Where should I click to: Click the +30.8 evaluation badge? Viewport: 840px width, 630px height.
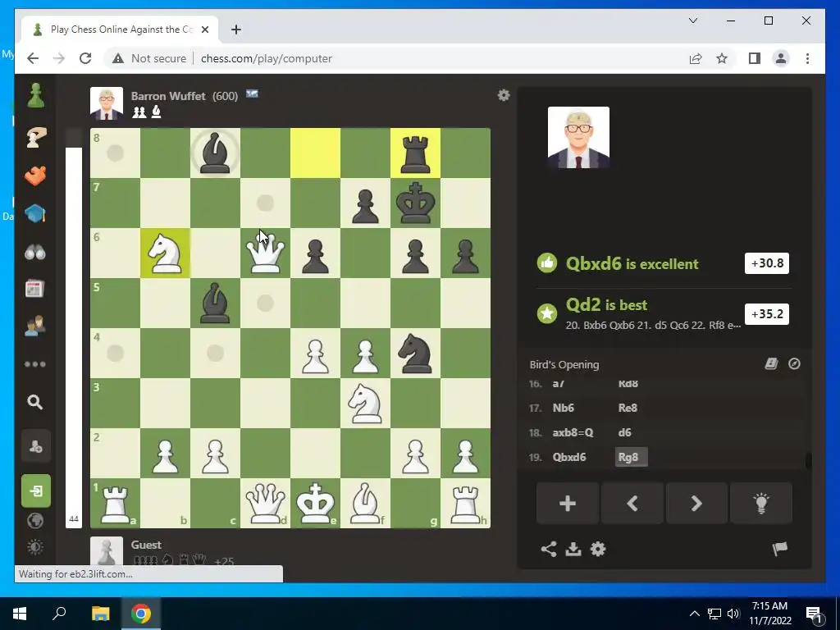tap(767, 263)
